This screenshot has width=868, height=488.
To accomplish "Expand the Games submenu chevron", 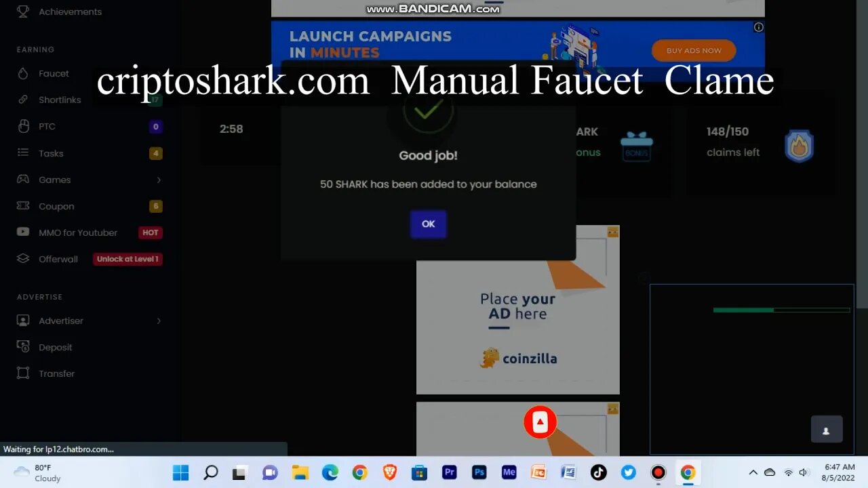I will pyautogui.click(x=159, y=180).
